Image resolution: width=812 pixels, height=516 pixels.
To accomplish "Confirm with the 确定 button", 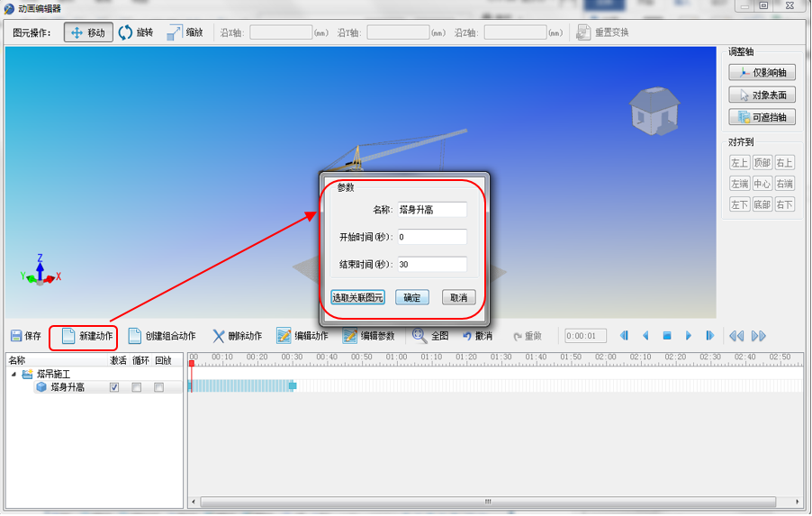I will [x=412, y=297].
